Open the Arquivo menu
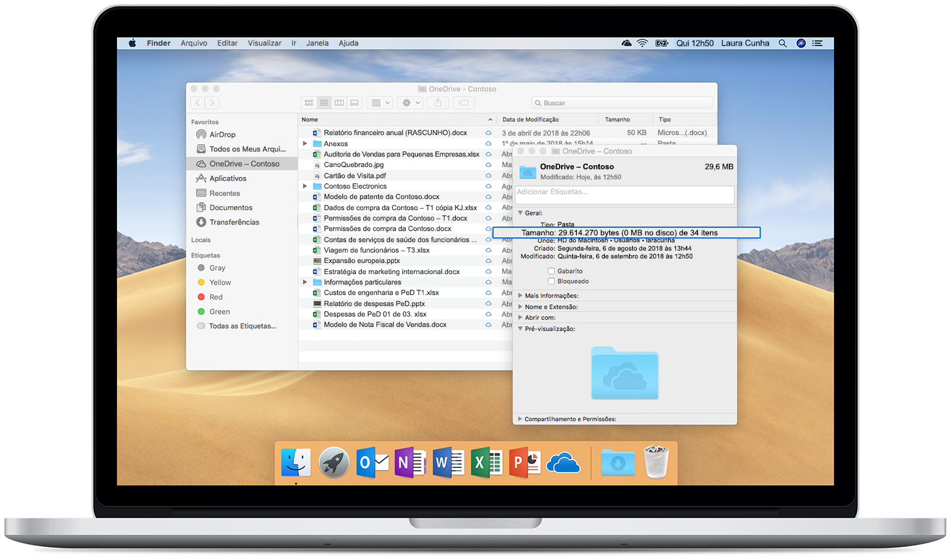The width and height of the screenshot is (951, 560). click(194, 43)
